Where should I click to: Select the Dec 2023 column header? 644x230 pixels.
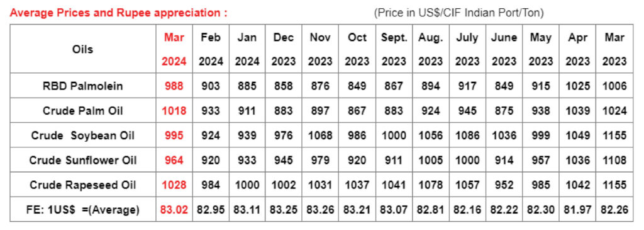coord(284,49)
